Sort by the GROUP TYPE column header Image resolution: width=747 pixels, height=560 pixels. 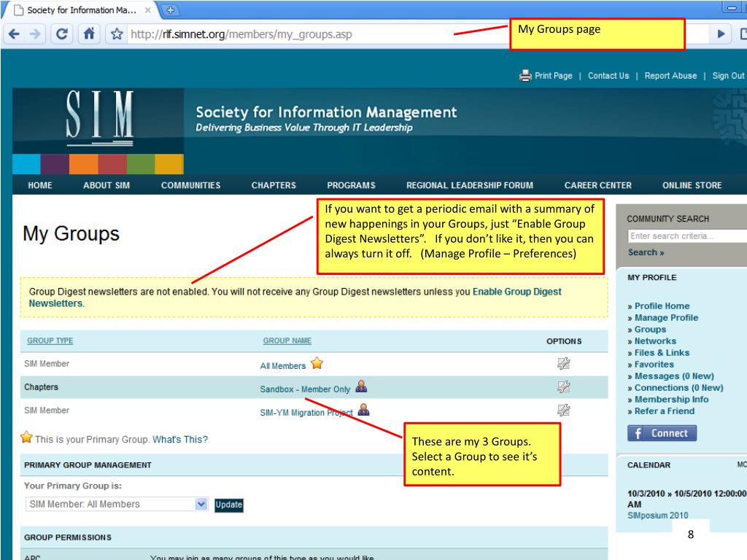(x=50, y=341)
